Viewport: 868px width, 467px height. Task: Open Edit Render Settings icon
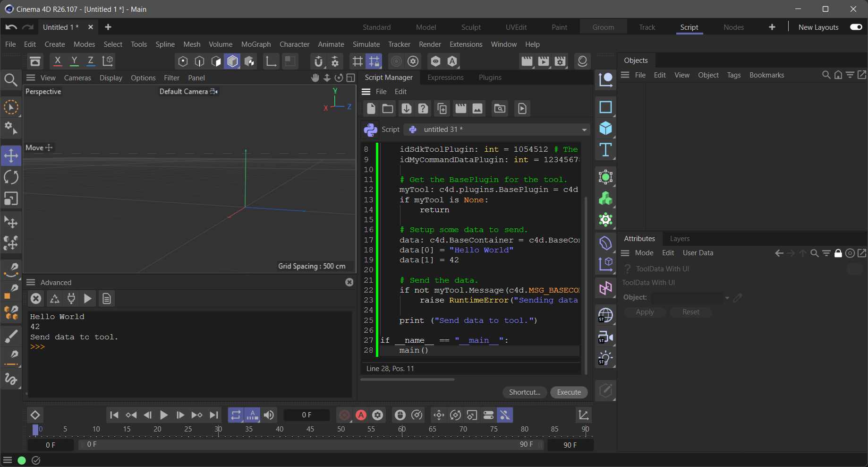[560, 61]
